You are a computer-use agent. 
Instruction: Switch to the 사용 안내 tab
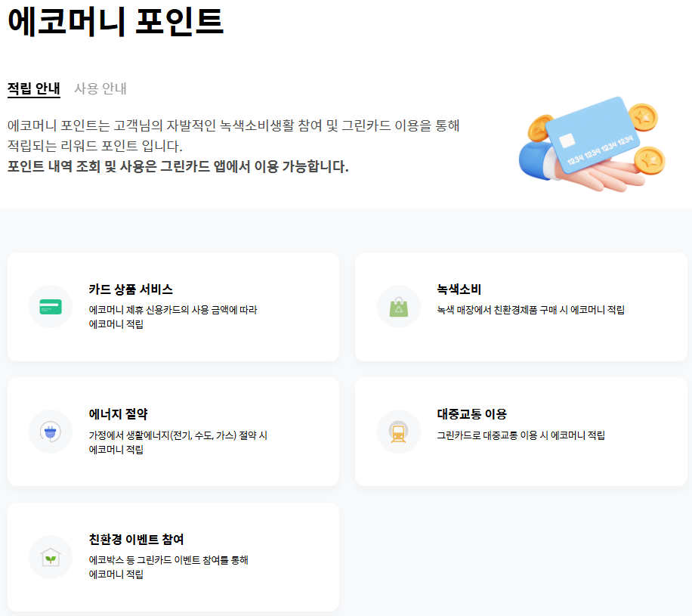coord(100,88)
